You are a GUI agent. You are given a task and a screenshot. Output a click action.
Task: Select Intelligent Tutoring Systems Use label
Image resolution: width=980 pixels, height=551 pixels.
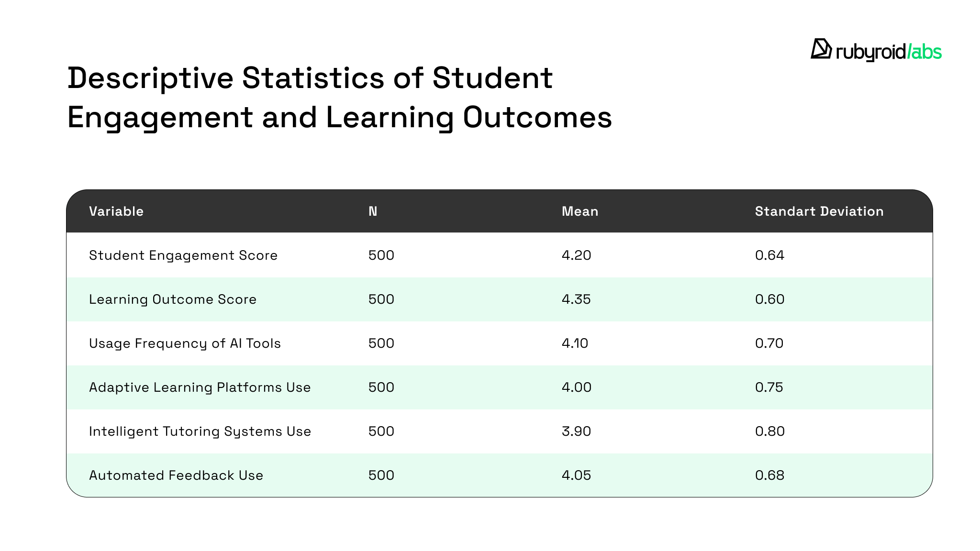click(x=200, y=431)
